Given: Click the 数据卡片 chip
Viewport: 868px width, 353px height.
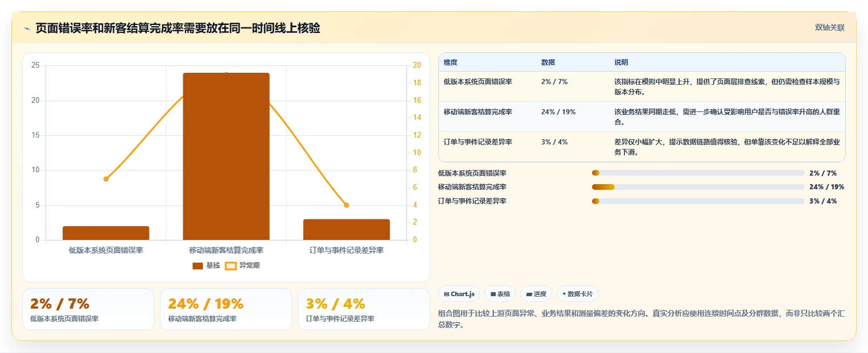Looking at the screenshot, I should (x=577, y=294).
